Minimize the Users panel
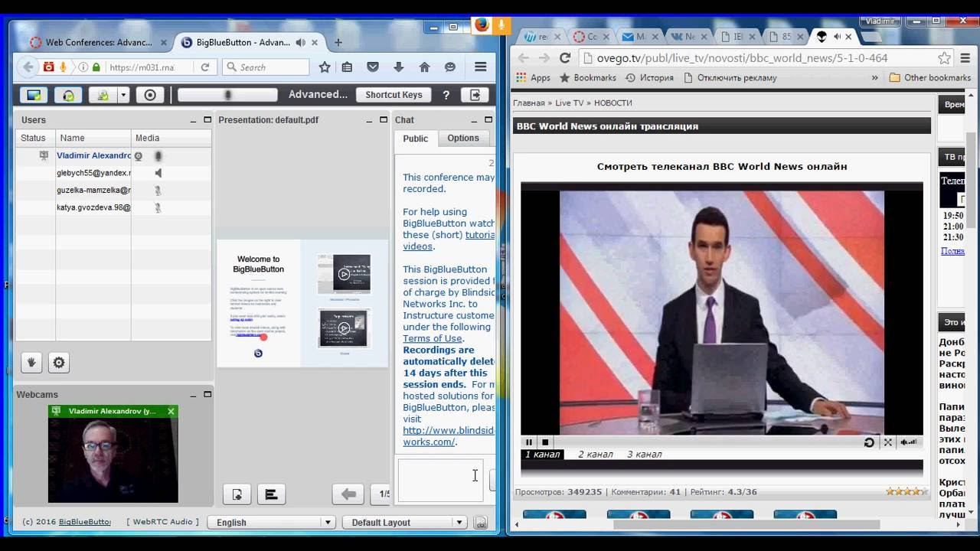This screenshot has width=980, height=551. (194, 120)
